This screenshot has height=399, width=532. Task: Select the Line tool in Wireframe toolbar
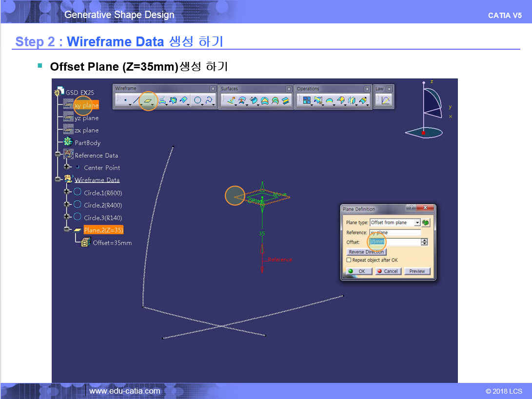[136, 101]
